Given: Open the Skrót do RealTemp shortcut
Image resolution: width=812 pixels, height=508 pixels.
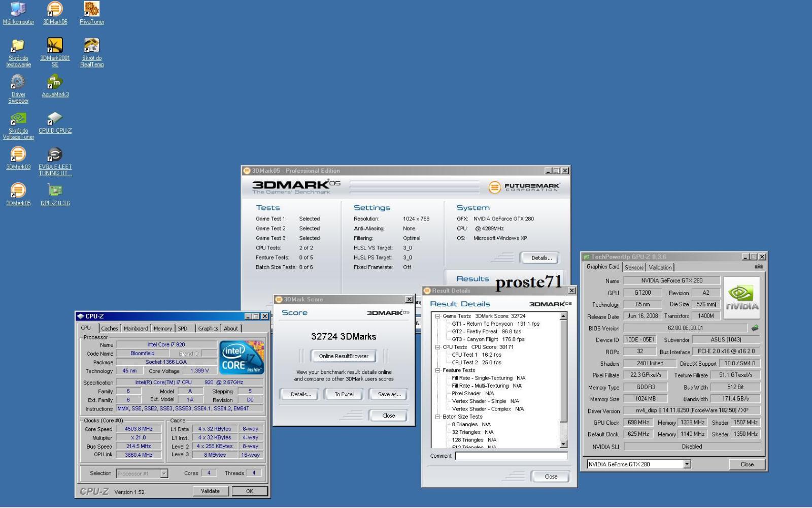Looking at the screenshot, I should click(92, 52).
